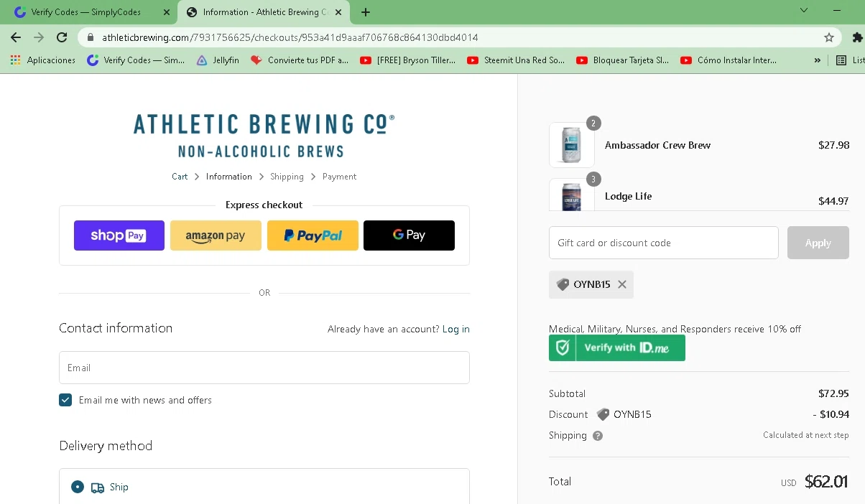
Task: Select the Ship delivery radio button
Action: pos(78,487)
